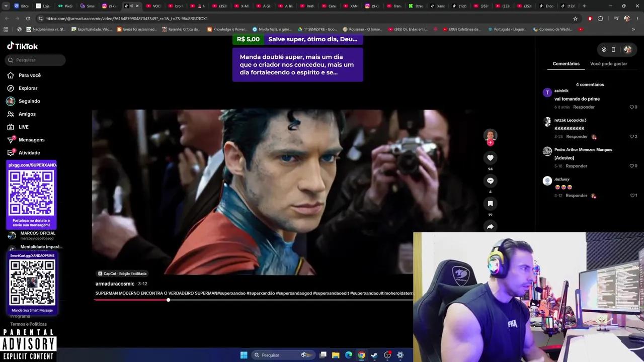Open zaininlk's profile avatar
This screenshot has width=644, height=362.
(x=547, y=93)
